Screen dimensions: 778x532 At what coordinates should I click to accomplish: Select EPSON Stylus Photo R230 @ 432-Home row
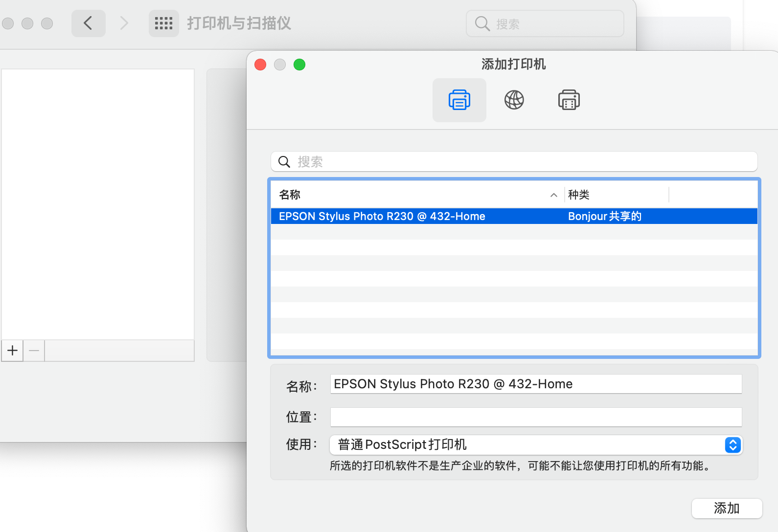(x=514, y=216)
